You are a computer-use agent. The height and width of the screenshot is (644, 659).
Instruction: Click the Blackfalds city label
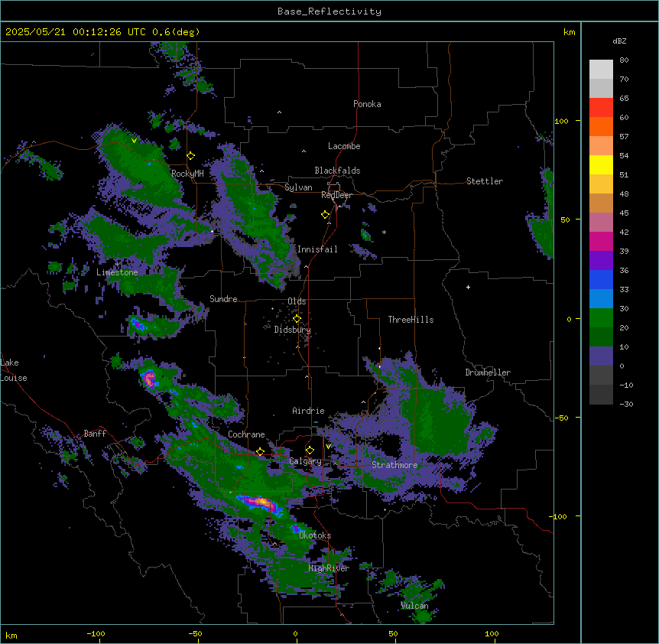pyautogui.click(x=337, y=171)
